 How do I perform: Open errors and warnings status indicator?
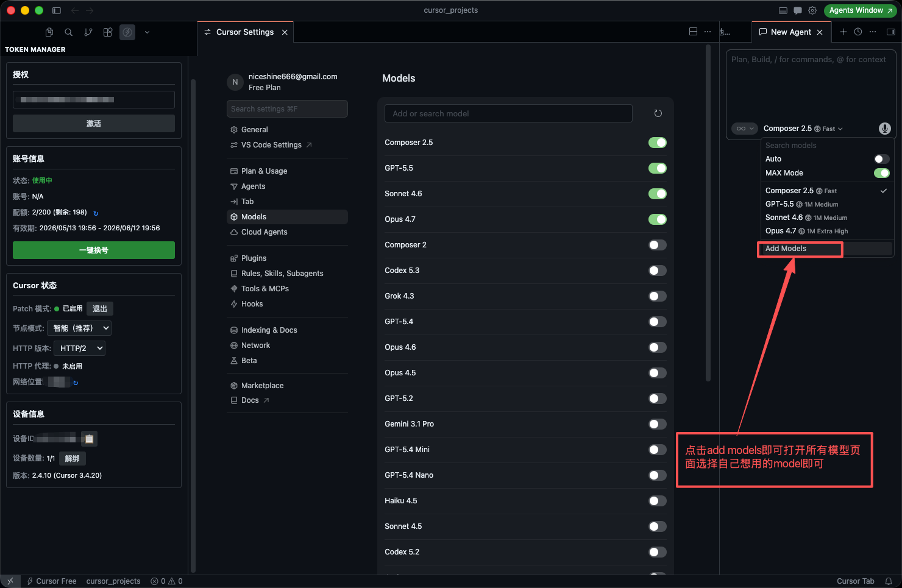pyautogui.click(x=167, y=581)
